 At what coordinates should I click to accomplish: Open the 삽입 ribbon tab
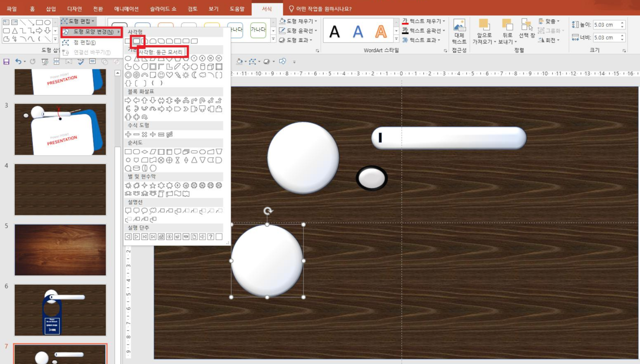[51, 9]
